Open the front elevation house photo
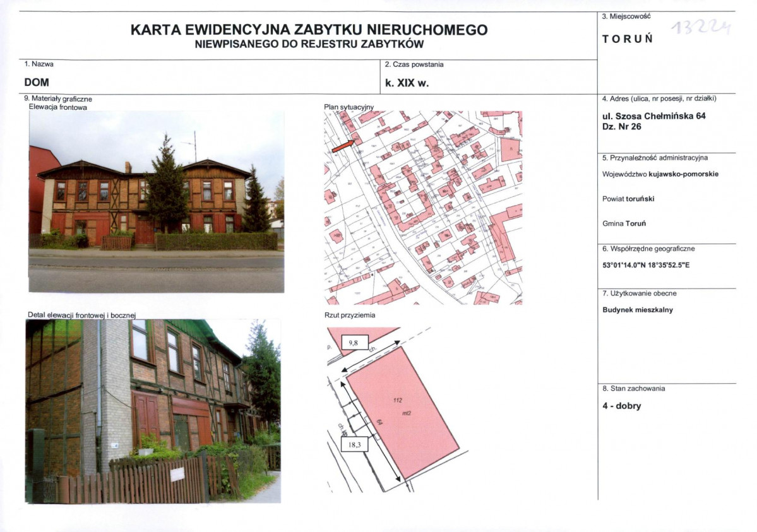The height and width of the screenshot is (532, 757). tap(157, 202)
